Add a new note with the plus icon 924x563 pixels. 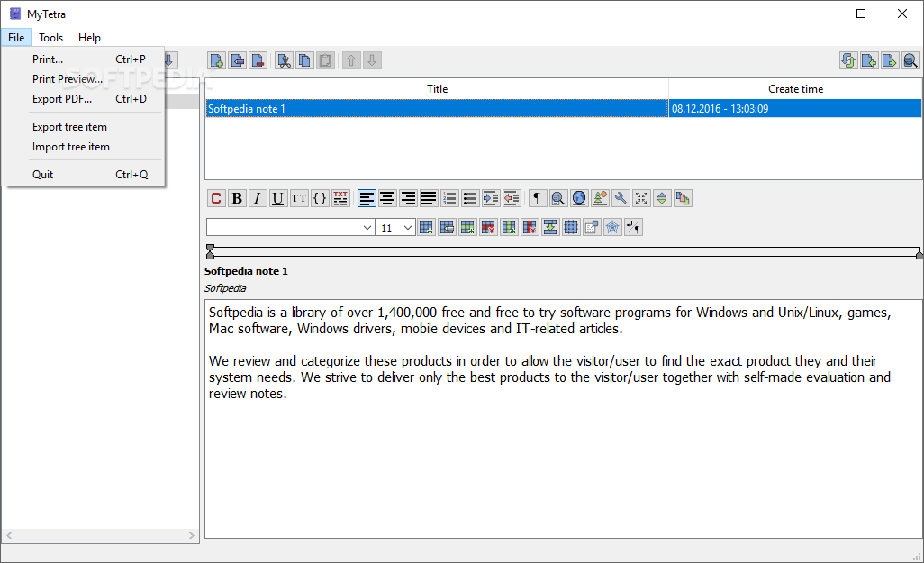(x=217, y=60)
